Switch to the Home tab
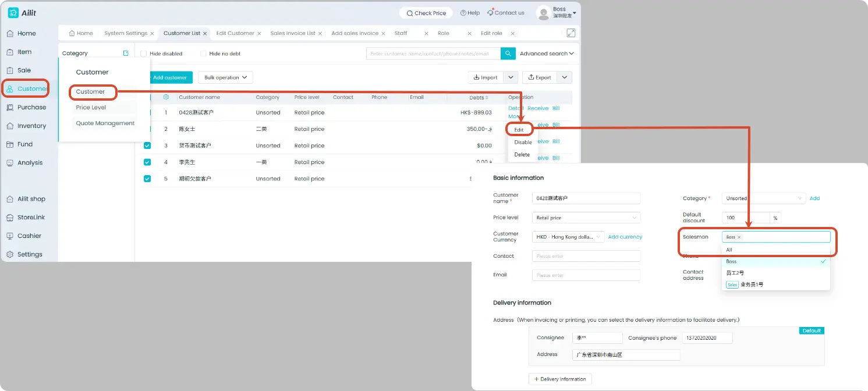 coord(81,33)
